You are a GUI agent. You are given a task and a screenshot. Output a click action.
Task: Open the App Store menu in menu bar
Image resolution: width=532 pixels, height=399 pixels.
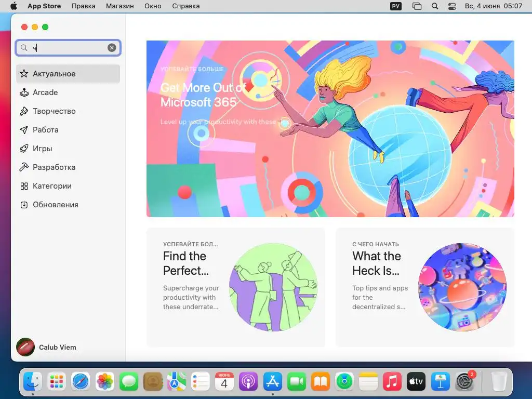(x=44, y=6)
